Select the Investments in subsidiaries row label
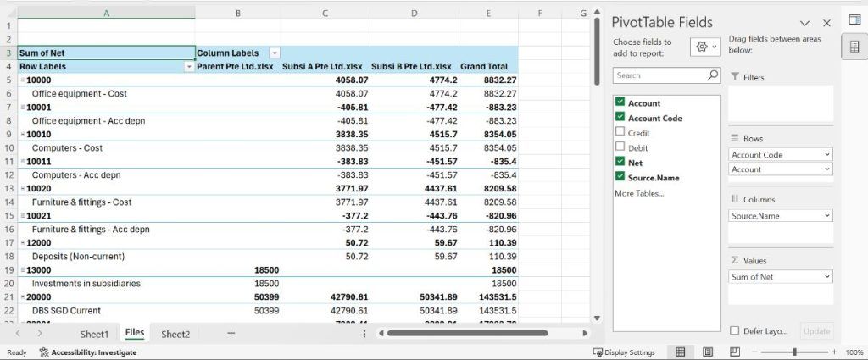This screenshot has width=868, height=360. (86, 284)
